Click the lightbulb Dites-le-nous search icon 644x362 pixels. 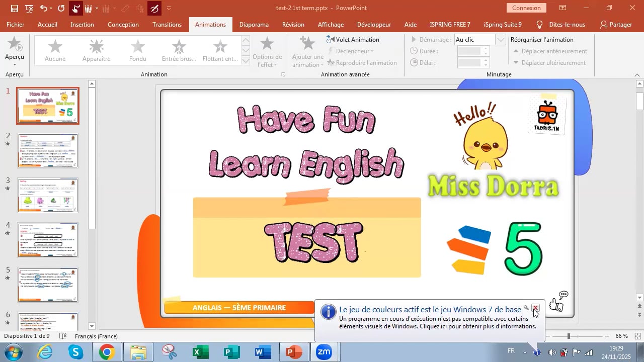point(539,24)
